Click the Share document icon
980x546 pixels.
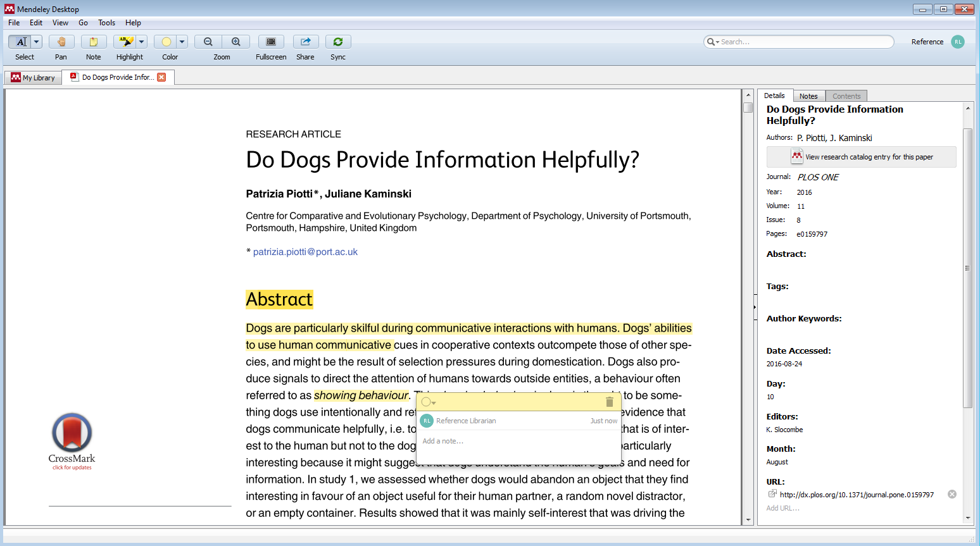pyautogui.click(x=306, y=42)
